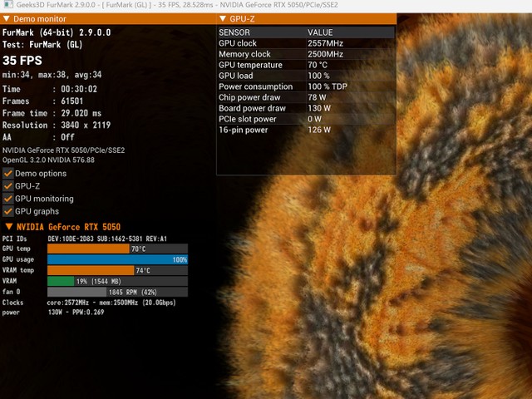
Task: Click the Time 00:30:02 value
Action: (79, 89)
